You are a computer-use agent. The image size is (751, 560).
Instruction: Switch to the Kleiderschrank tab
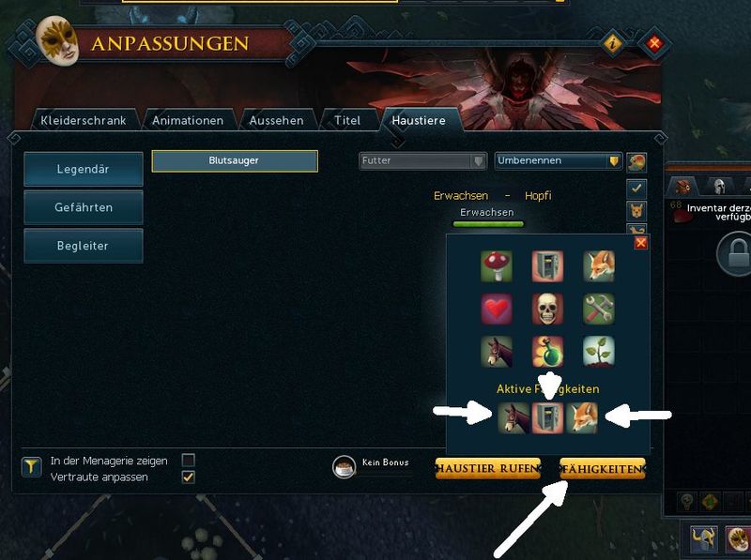84,121
